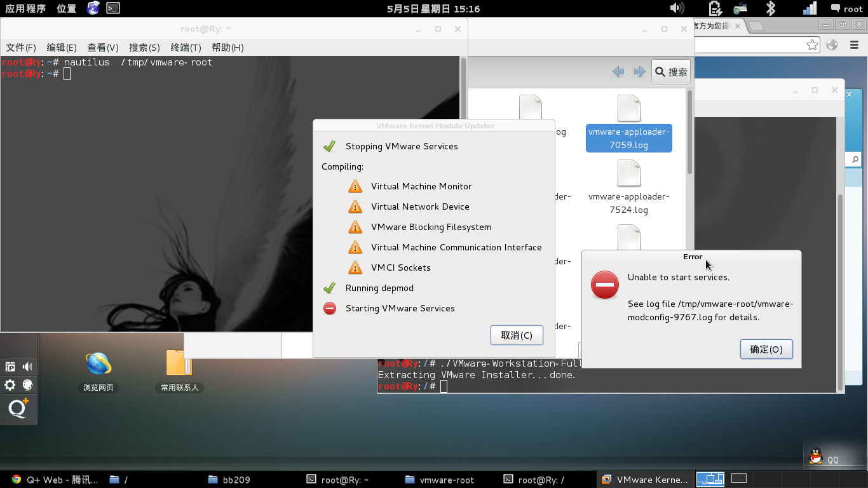Open the 文件(F) menu in the terminal

tap(21, 48)
